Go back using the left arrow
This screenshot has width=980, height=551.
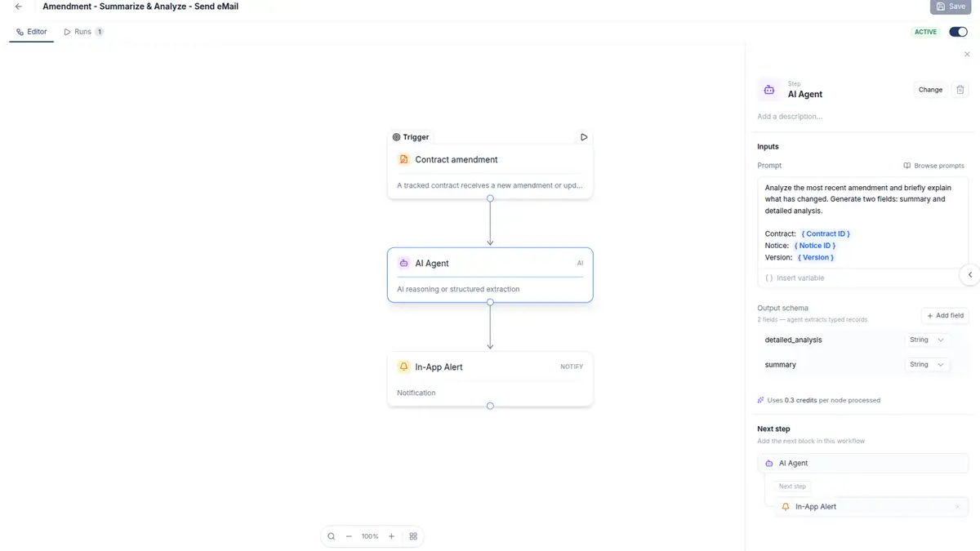click(x=19, y=7)
